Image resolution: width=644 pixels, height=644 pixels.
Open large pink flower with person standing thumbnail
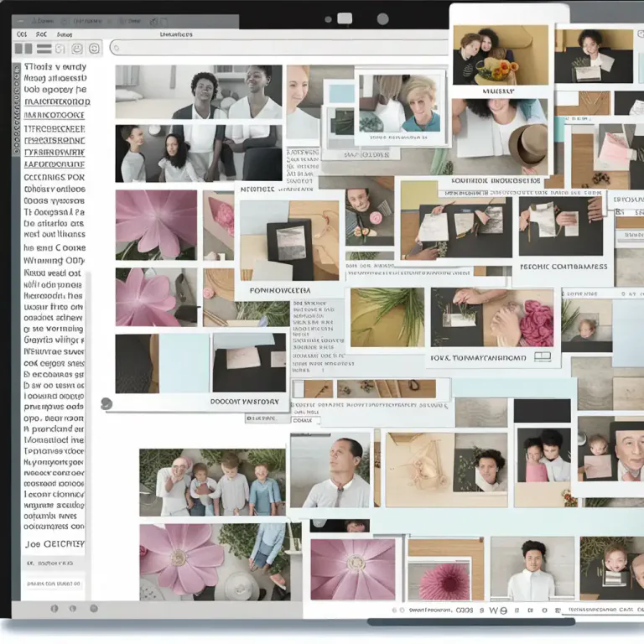coord(215,563)
